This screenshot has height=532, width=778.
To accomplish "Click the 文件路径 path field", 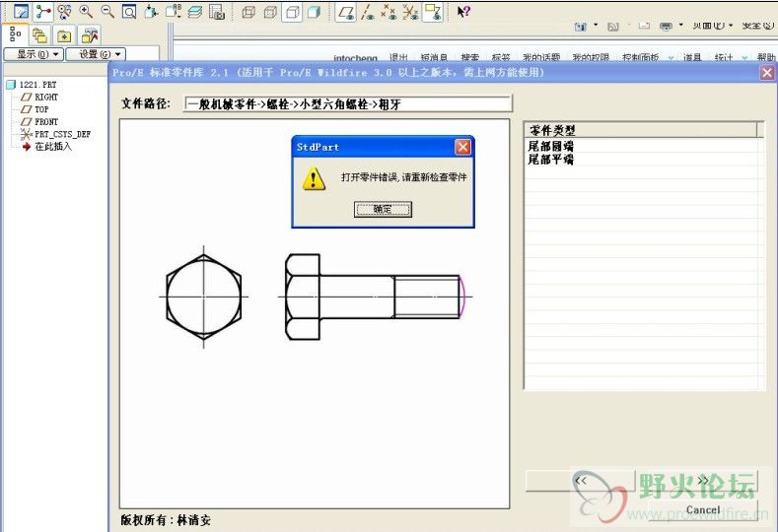I will [348, 103].
